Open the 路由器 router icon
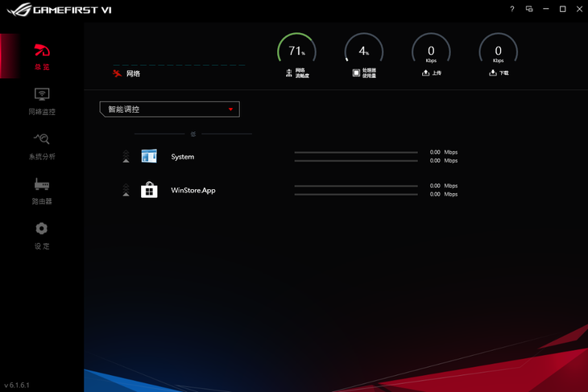 [42, 185]
